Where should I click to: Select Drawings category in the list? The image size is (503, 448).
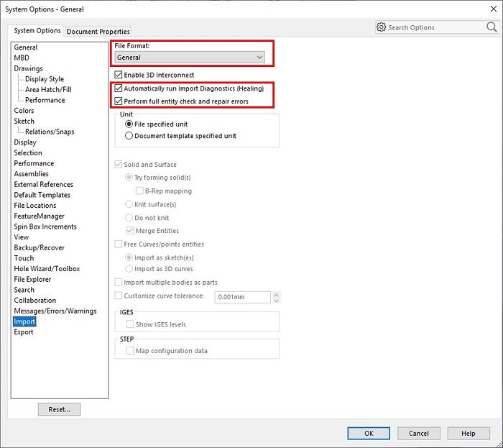click(x=28, y=69)
